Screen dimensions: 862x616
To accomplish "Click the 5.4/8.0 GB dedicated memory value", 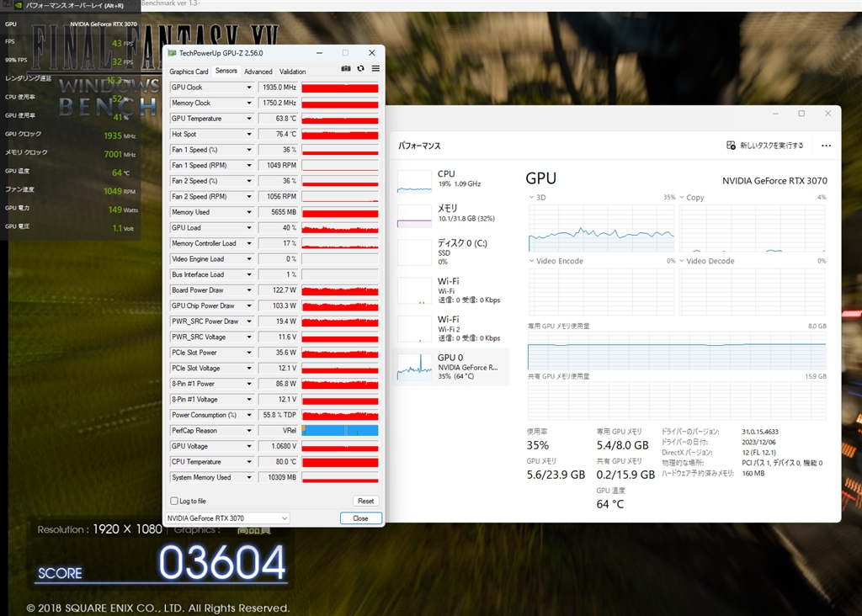I will point(622,445).
